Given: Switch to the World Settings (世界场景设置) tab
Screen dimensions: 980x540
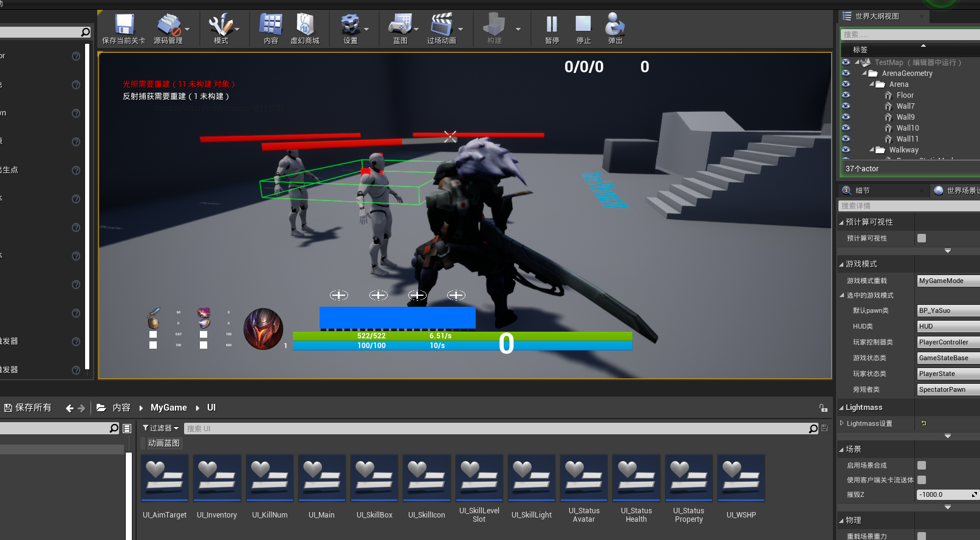Looking at the screenshot, I should [957, 191].
